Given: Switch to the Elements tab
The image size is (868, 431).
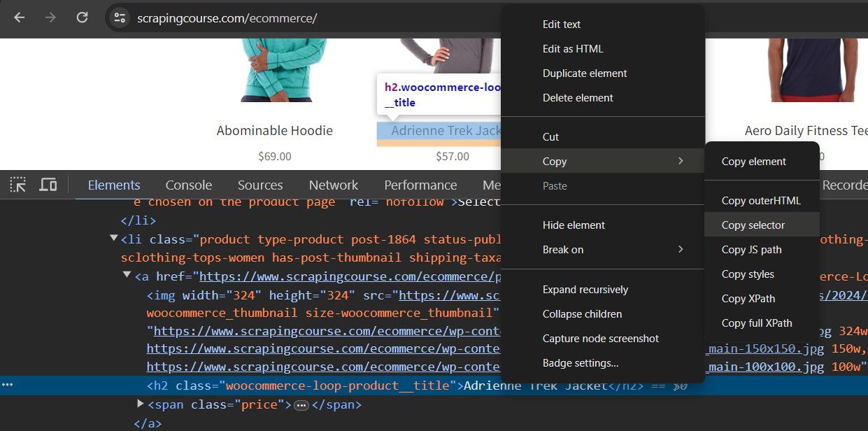Looking at the screenshot, I should click(x=114, y=185).
